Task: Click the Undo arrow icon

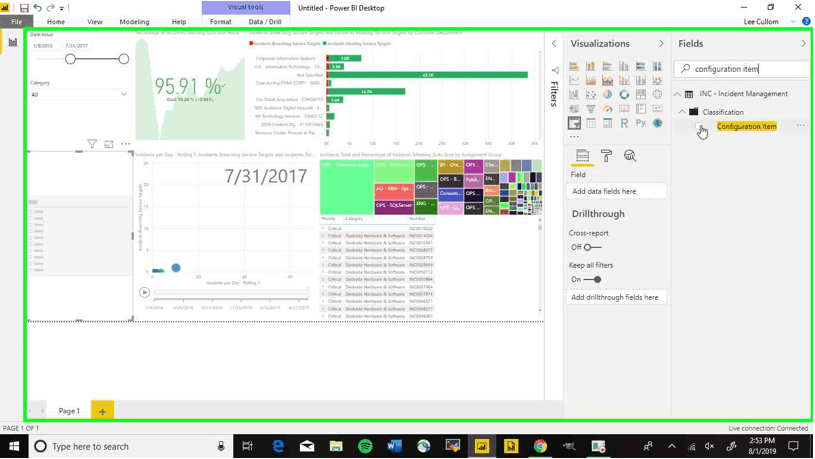Action: point(37,8)
